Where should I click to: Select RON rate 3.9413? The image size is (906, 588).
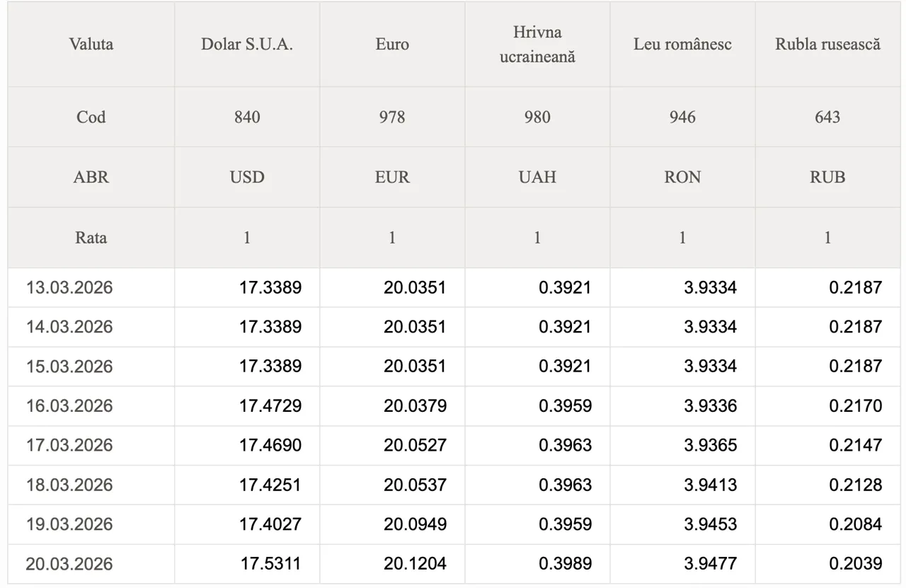click(710, 485)
